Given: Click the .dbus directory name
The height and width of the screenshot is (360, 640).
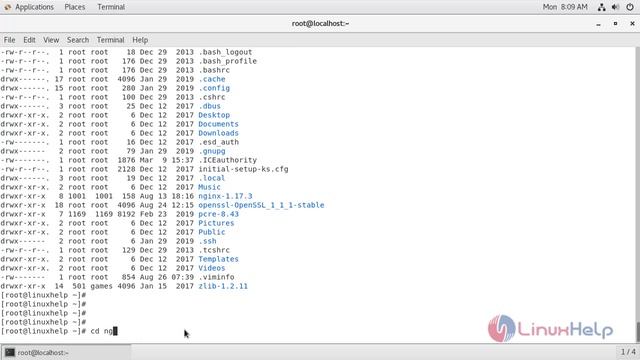Looking at the screenshot, I should (x=209, y=106).
